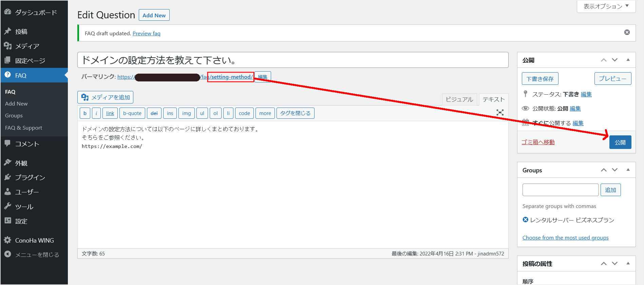The height and width of the screenshot is (285, 644).
Task: Click the ユーザー person icon
Action: click(8, 192)
